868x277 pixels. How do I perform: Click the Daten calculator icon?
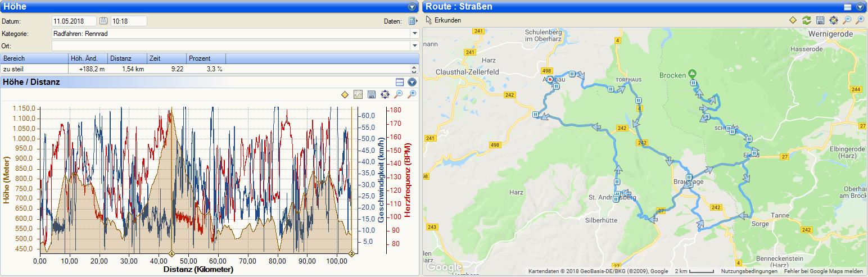(x=413, y=21)
